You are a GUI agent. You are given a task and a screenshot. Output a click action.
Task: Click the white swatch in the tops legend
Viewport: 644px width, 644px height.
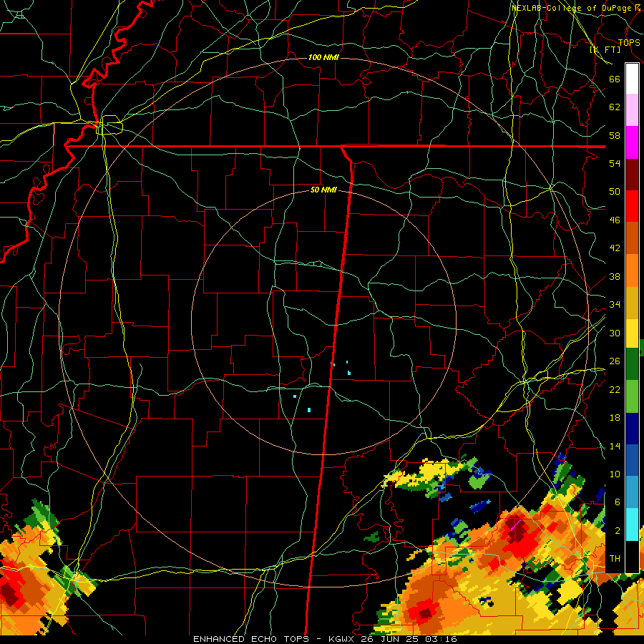[632, 79]
